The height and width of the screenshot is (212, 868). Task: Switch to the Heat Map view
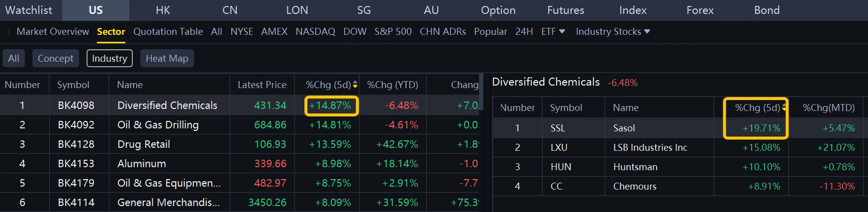tap(167, 58)
